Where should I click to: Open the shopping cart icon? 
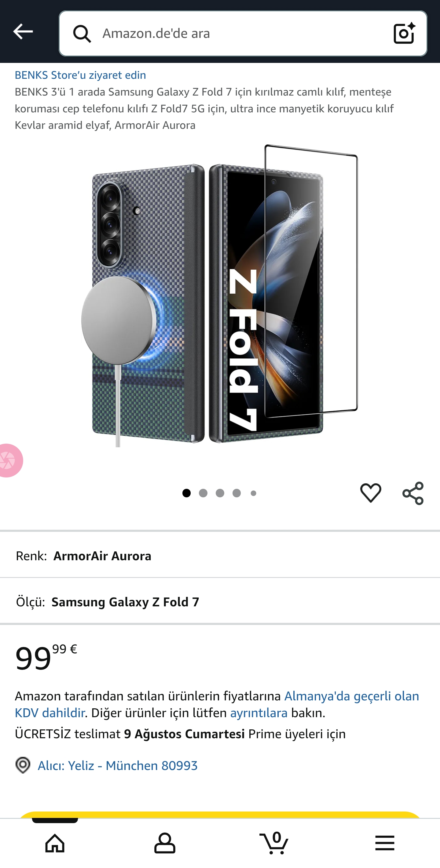click(274, 843)
